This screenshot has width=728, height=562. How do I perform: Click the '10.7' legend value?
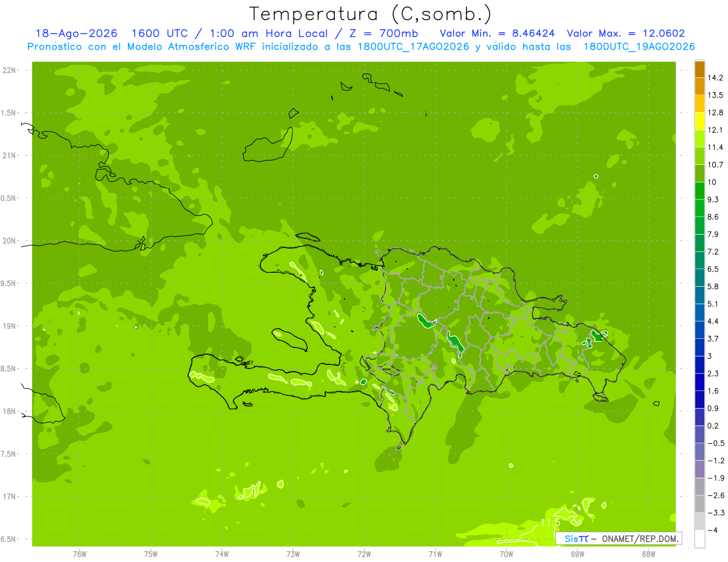point(715,165)
